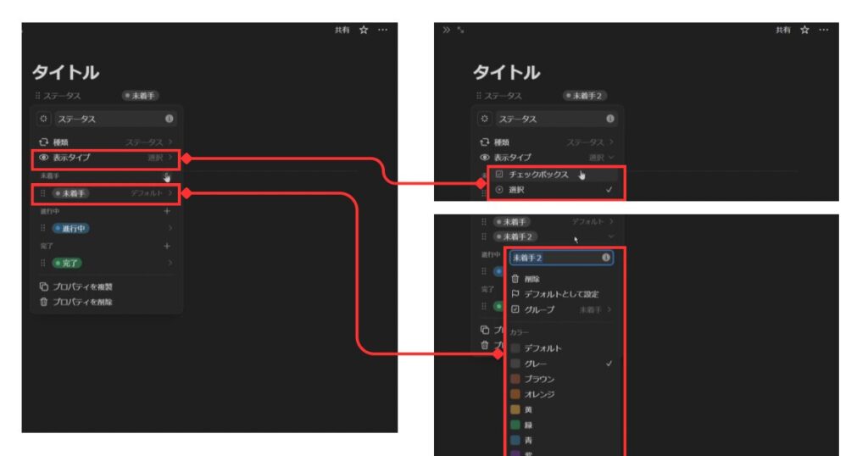Screen dimensions: 868x456
Task: Open the red-outlined 表示タイプ row
Action: tap(106, 158)
